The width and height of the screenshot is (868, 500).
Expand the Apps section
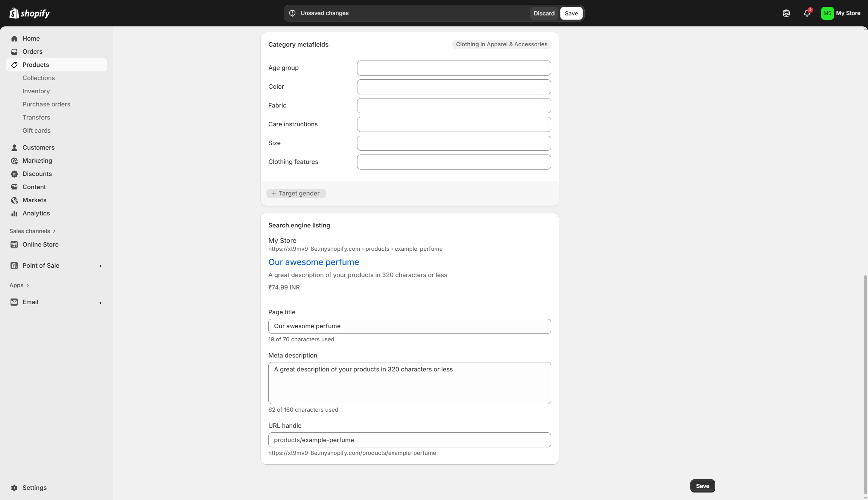point(20,285)
